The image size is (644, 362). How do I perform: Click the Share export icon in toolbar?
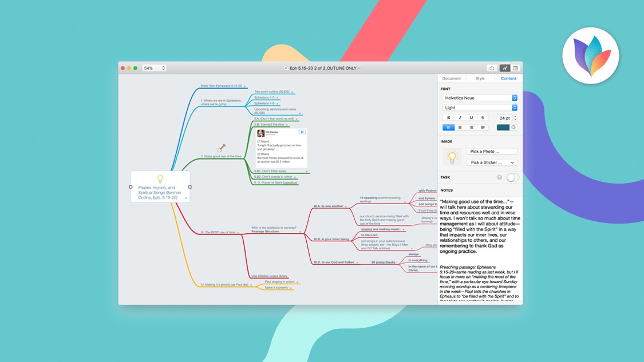(x=492, y=68)
